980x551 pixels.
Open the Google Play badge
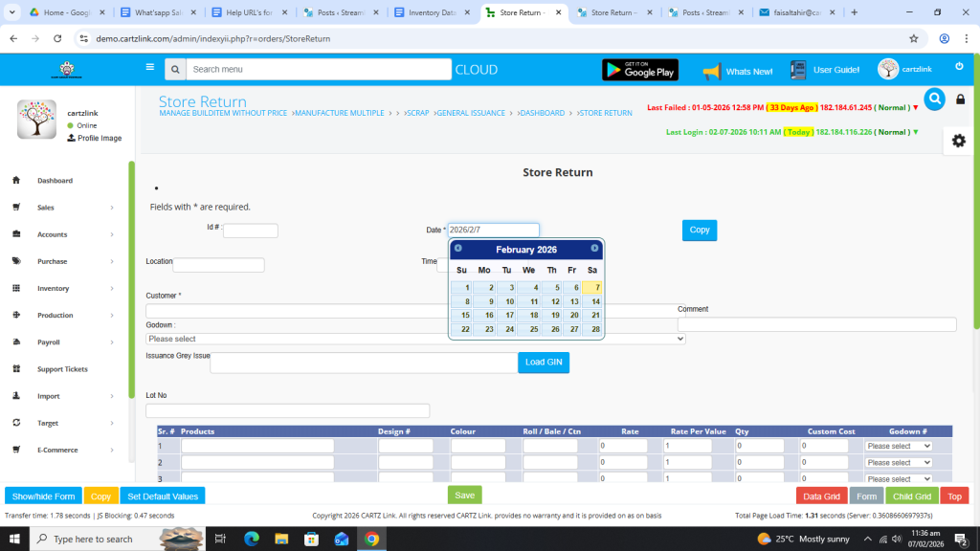coord(639,70)
